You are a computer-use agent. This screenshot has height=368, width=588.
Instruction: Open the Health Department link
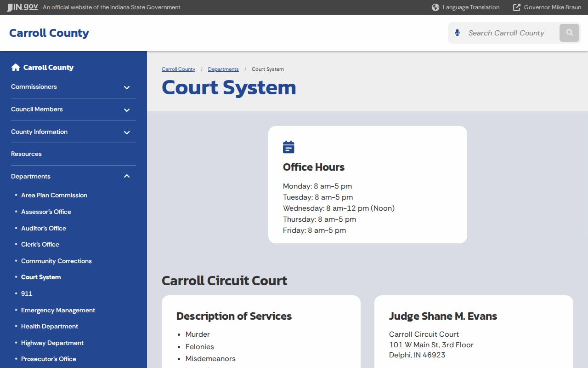click(x=50, y=326)
